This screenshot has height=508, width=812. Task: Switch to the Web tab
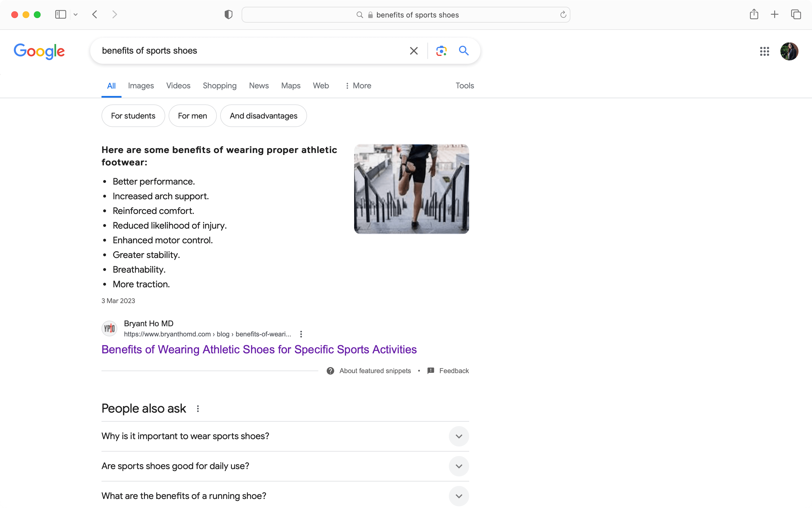[321, 86]
